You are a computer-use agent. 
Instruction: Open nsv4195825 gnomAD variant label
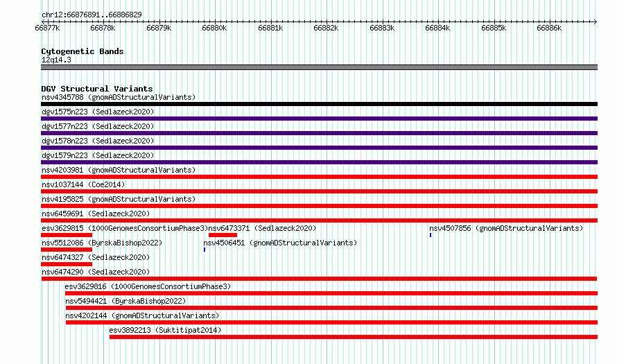pos(119,199)
